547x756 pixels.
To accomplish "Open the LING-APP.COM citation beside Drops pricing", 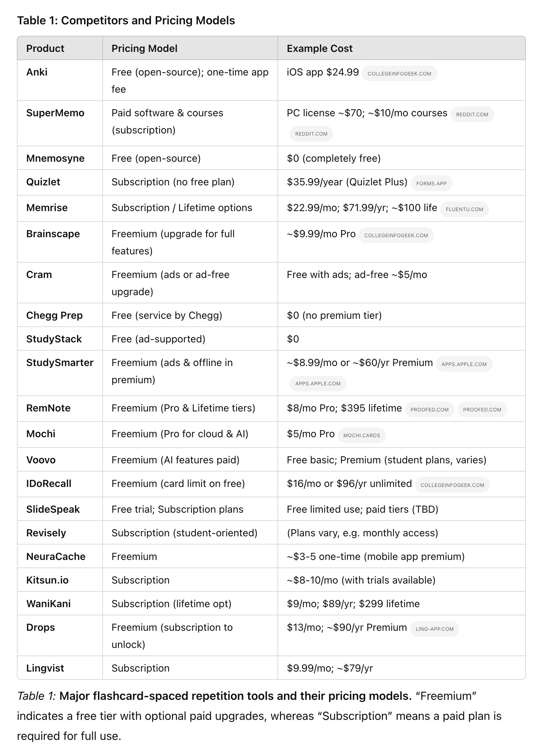I will coord(434,629).
